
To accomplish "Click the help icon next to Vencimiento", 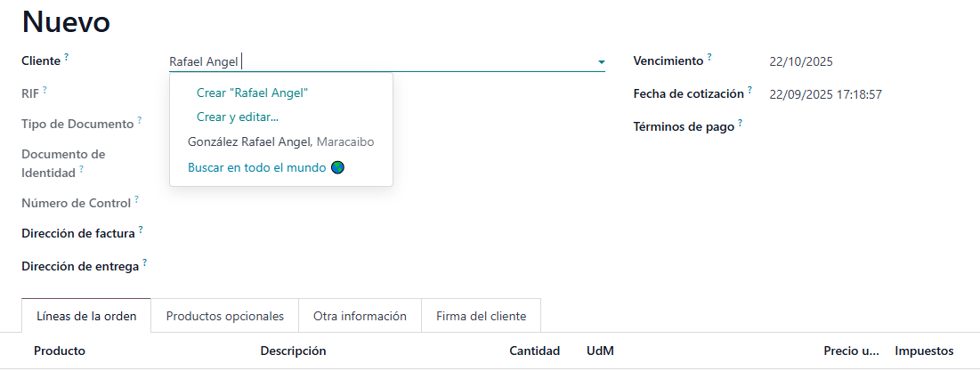I will click(x=709, y=57).
